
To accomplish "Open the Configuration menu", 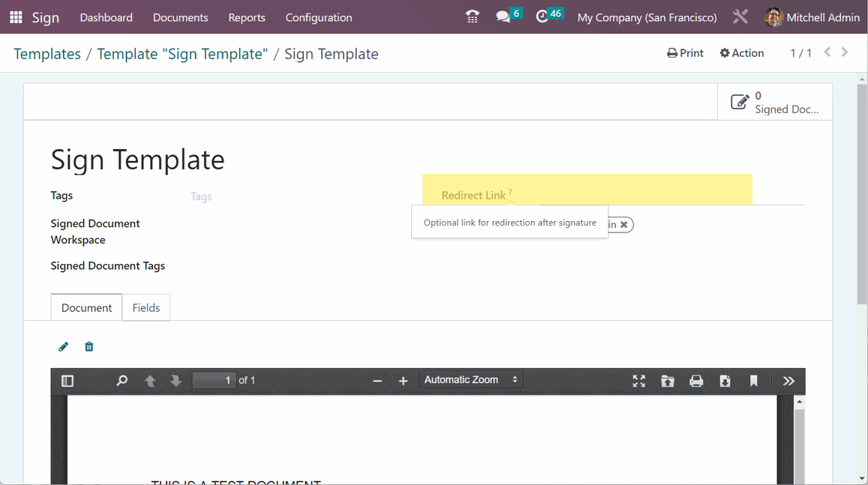I will click(319, 17).
